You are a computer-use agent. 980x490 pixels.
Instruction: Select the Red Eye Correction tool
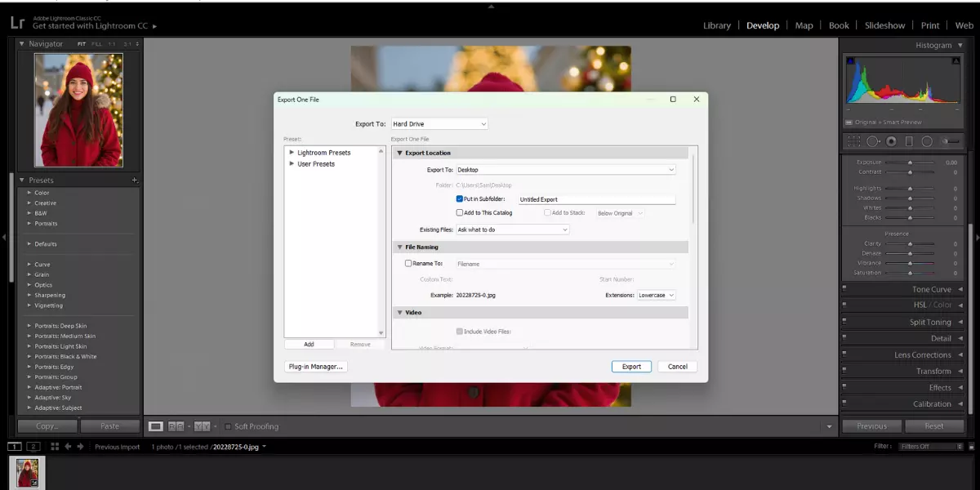click(x=891, y=141)
